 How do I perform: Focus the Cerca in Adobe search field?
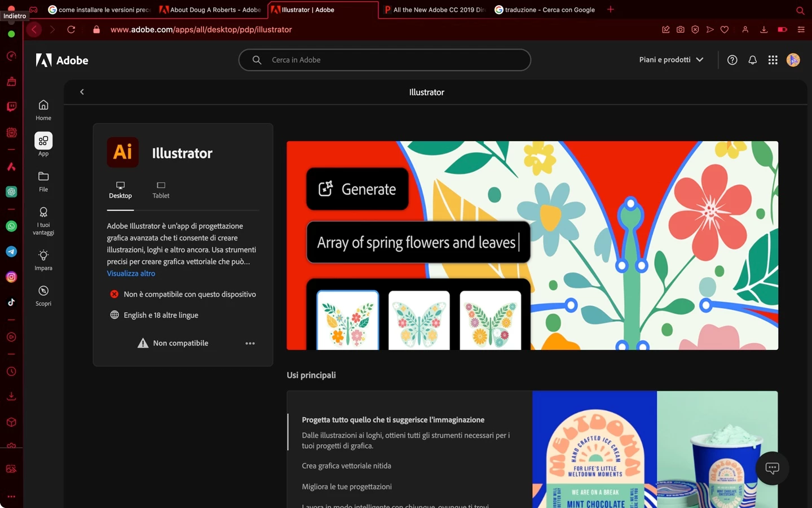[385, 60]
